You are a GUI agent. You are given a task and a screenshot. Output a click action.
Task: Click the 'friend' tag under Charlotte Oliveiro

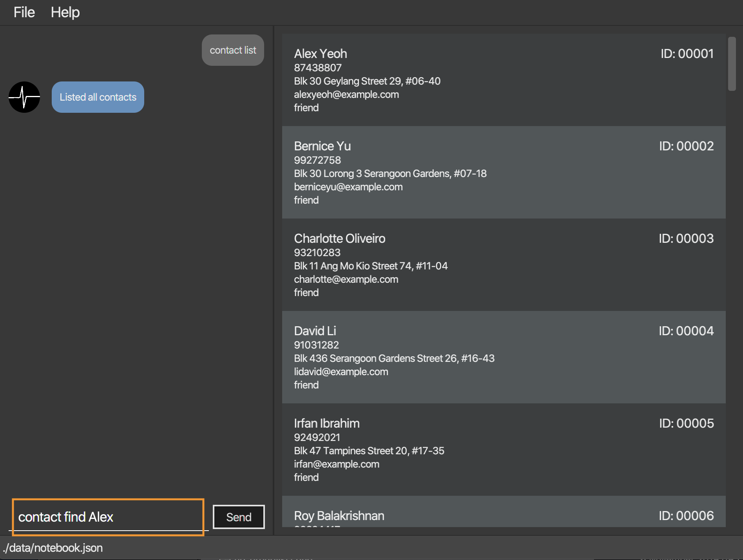(306, 293)
